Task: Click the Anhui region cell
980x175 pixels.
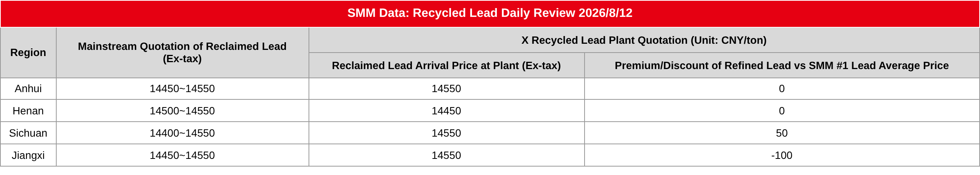Action: tap(28, 89)
